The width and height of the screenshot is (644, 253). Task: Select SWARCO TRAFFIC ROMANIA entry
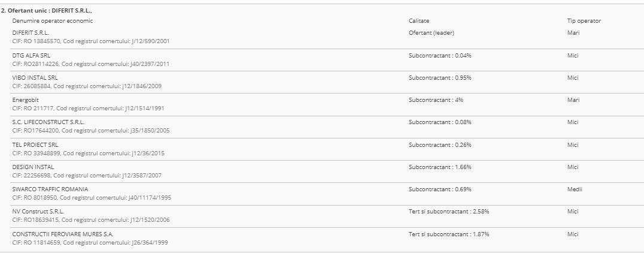click(x=50, y=189)
